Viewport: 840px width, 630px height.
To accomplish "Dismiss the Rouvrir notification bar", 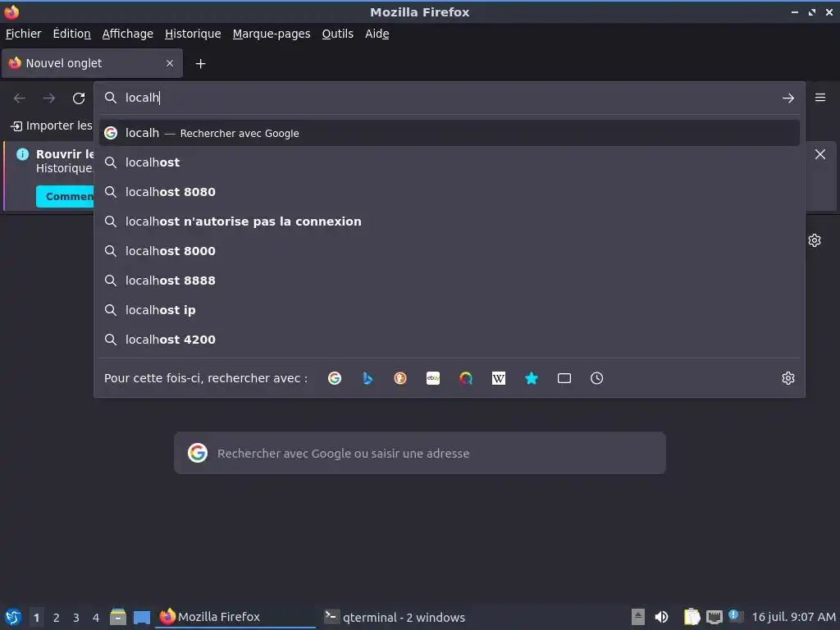I will [820, 154].
